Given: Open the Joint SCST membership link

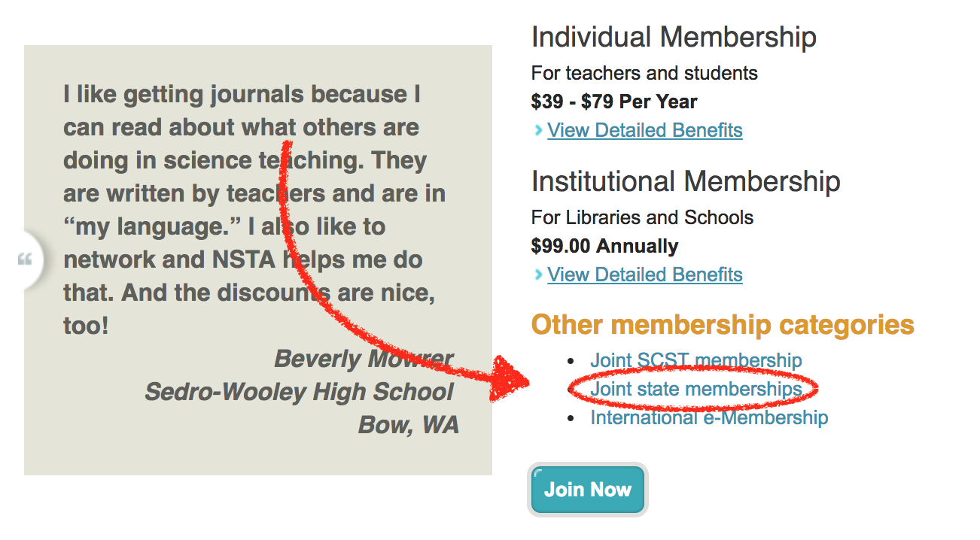Looking at the screenshot, I should point(695,361).
